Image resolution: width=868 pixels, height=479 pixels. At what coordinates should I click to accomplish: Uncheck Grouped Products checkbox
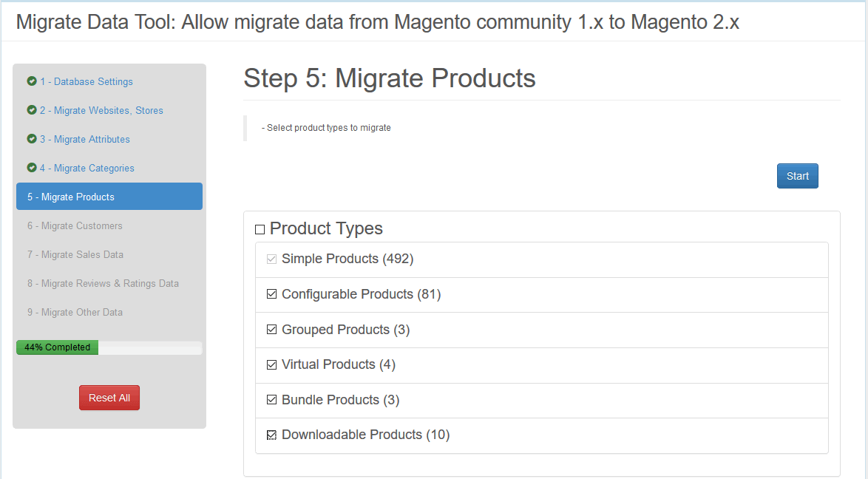272,330
